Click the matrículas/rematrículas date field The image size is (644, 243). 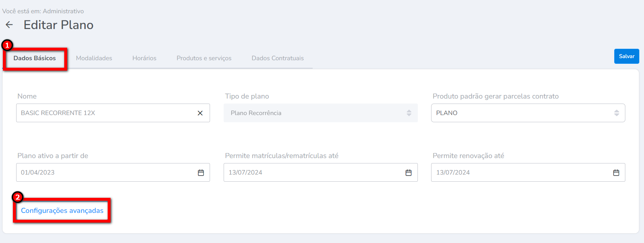(x=312, y=173)
